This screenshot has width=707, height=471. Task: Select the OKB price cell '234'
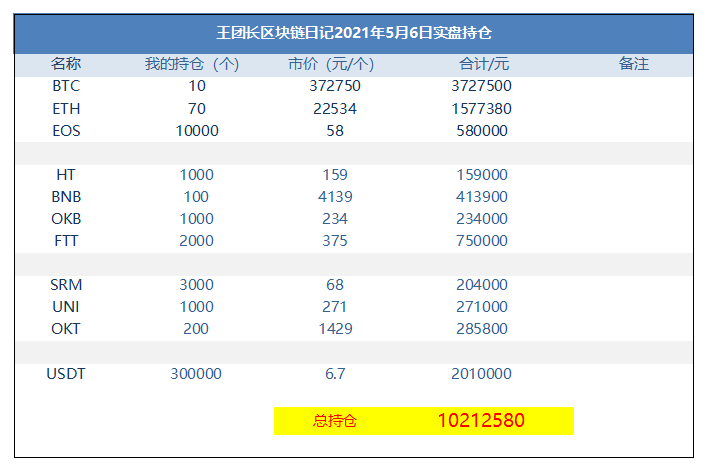coord(335,219)
